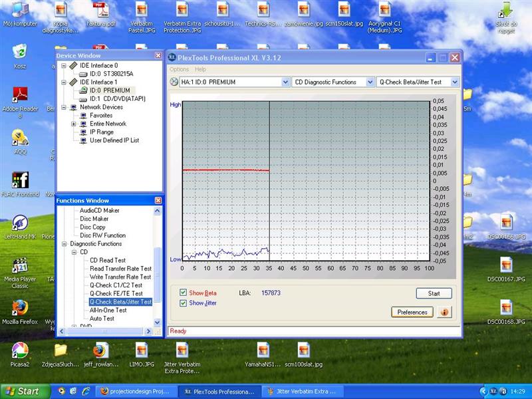Launch Adobe Reader 8 shortcut

click(x=20, y=102)
